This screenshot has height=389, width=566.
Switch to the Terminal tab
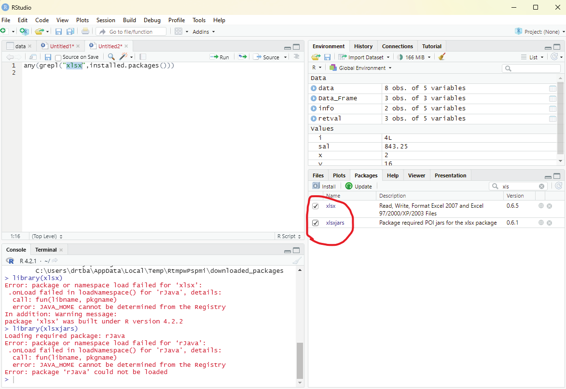coord(46,250)
